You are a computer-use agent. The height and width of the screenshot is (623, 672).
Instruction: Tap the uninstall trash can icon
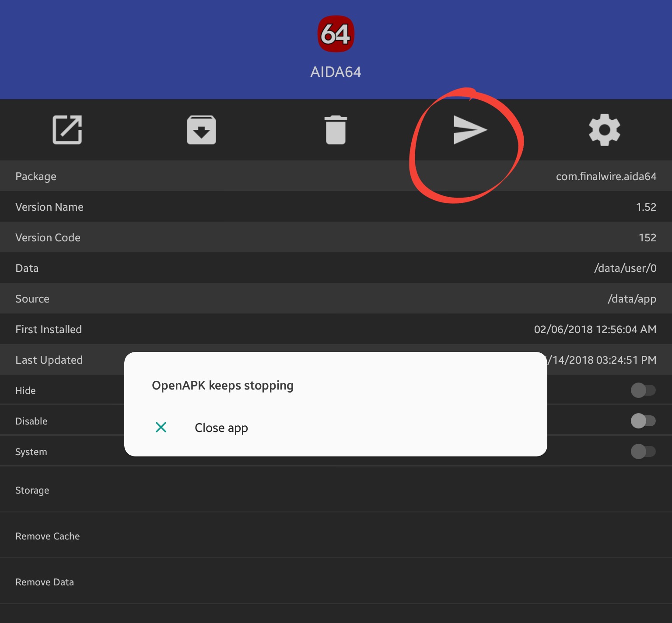(336, 130)
